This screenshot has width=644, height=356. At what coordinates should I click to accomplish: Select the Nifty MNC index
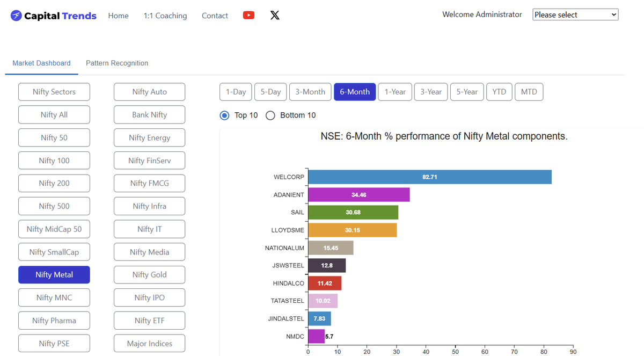pos(54,297)
